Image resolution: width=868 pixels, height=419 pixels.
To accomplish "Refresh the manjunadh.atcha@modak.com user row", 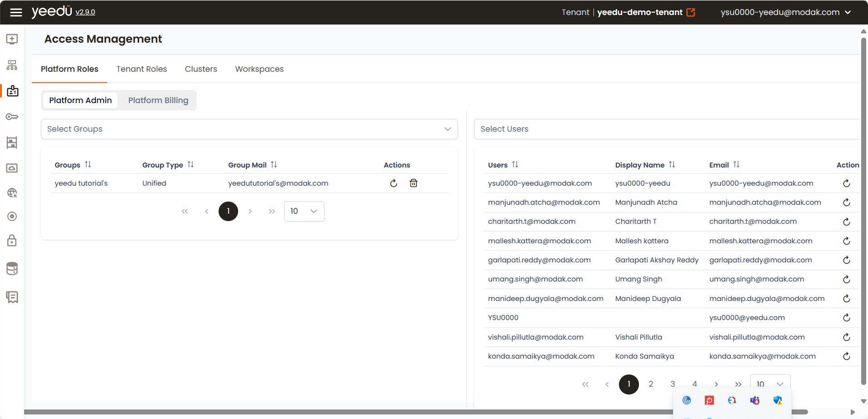I will [847, 202].
